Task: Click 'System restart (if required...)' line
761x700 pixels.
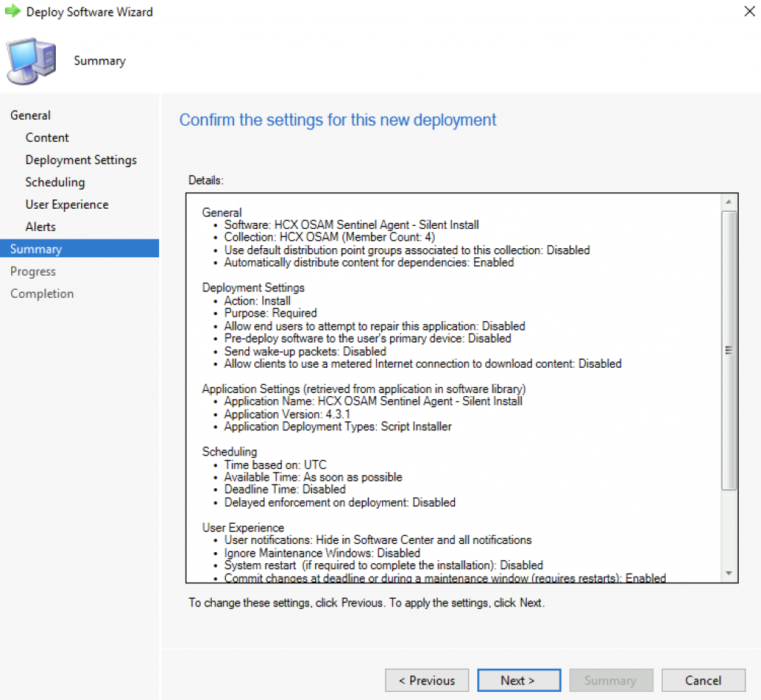Action: pyautogui.click(x=383, y=565)
